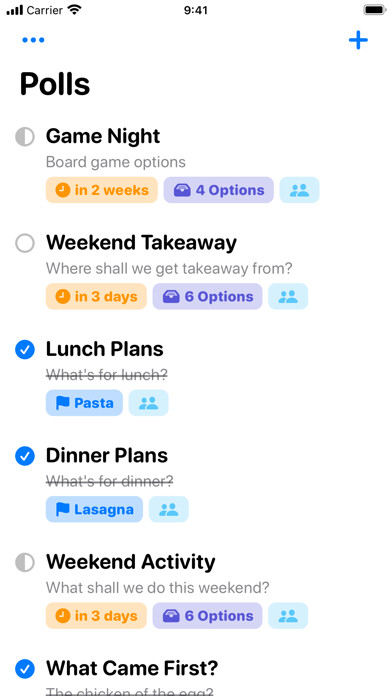Image resolution: width=392 pixels, height=696 pixels.
Task: Open the three-dots more menu
Action: 33,40
